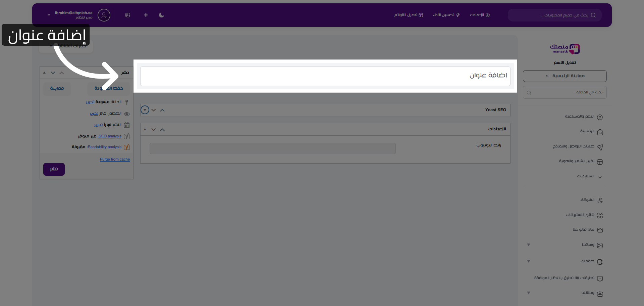Click the معاينة preview button
Screen dimensions: 644x306
tap(57, 89)
